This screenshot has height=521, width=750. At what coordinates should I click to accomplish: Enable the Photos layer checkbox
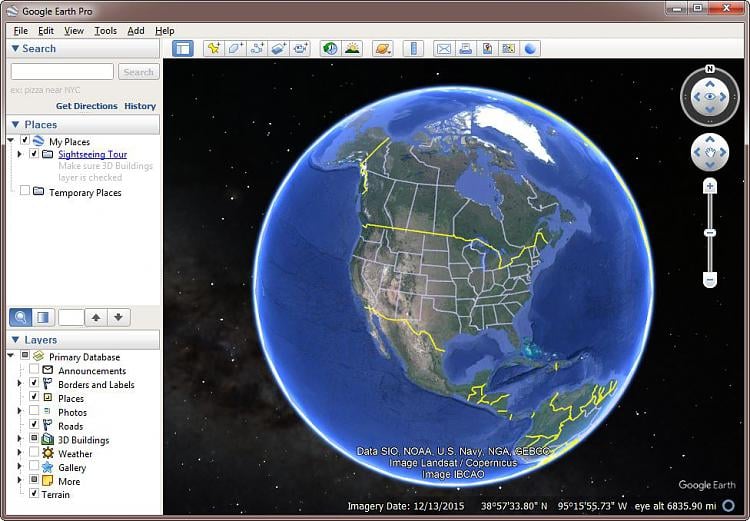point(34,410)
